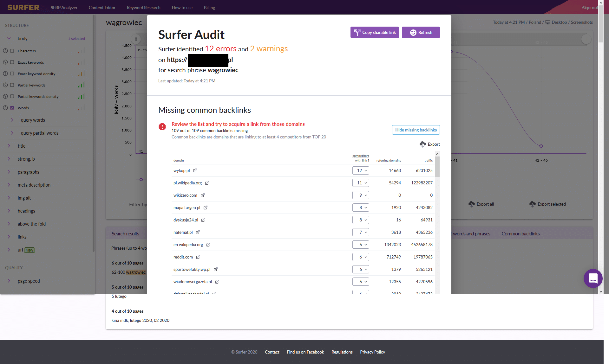Screen dimensions: 609x364
Task: Expand the title section
Action: pyautogui.click(x=9, y=146)
